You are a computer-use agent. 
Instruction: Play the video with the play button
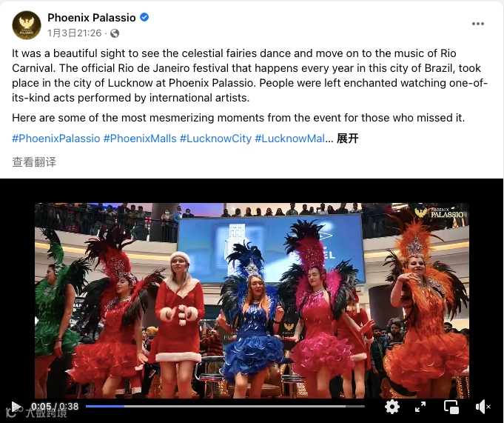[x=16, y=407]
